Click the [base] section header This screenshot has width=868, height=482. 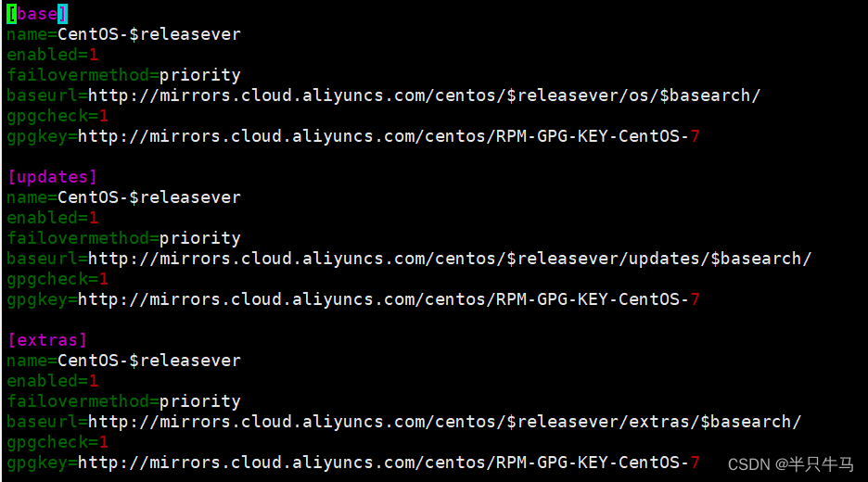tap(37, 14)
